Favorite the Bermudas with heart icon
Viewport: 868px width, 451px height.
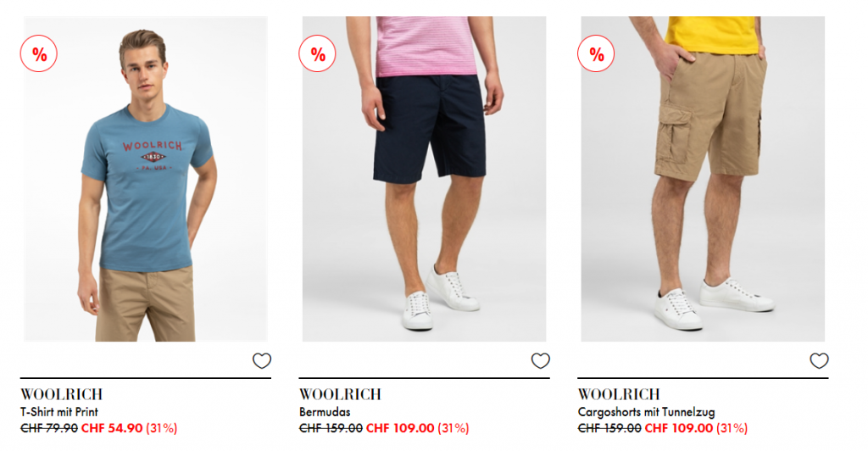pos(540,361)
